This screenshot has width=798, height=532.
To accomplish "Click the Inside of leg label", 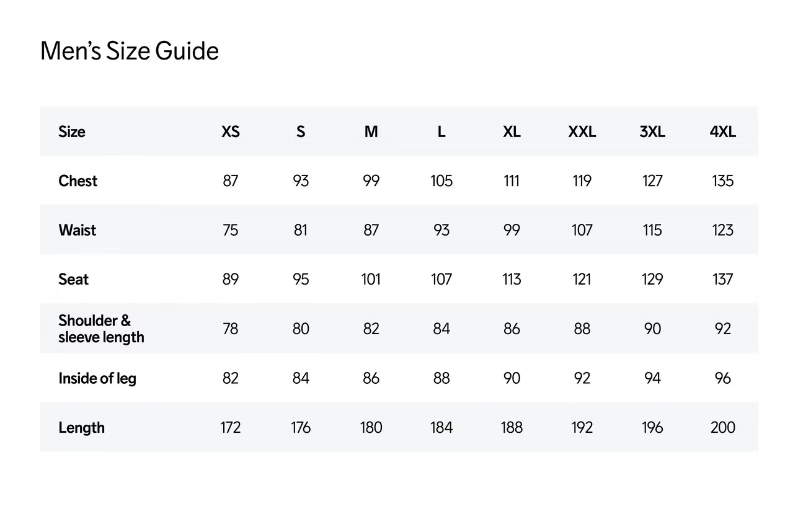I will point(97,378).
